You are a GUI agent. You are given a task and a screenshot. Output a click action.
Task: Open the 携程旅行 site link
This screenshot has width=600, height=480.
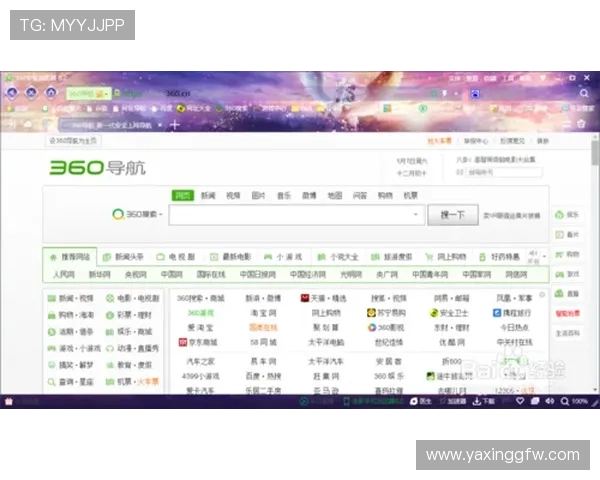[x=512, y=313]
